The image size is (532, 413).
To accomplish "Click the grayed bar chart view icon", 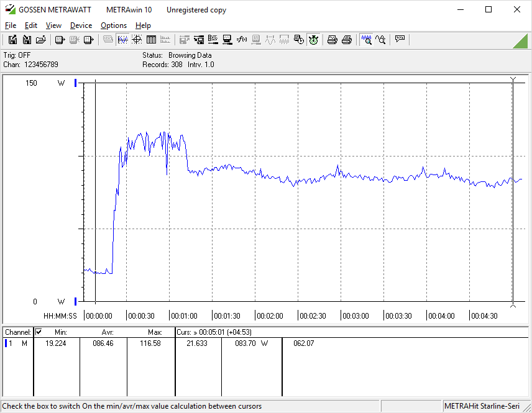I will coord(165,40).
